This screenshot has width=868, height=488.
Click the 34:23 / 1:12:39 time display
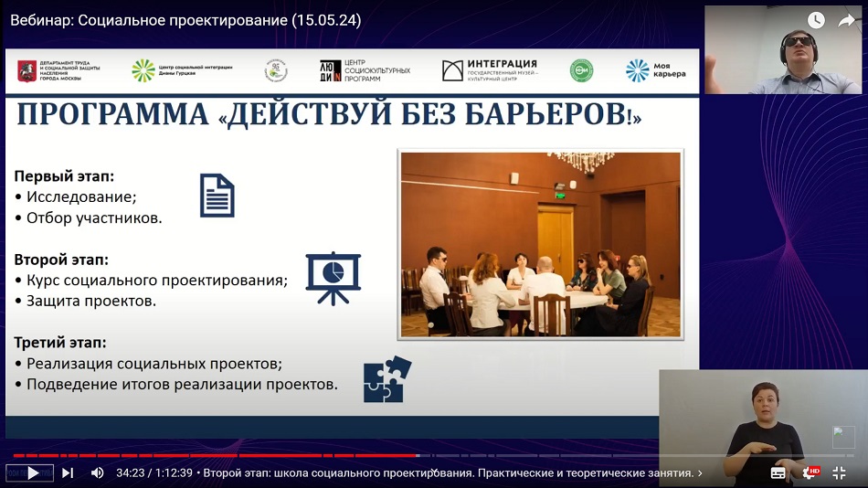[154, 472]
